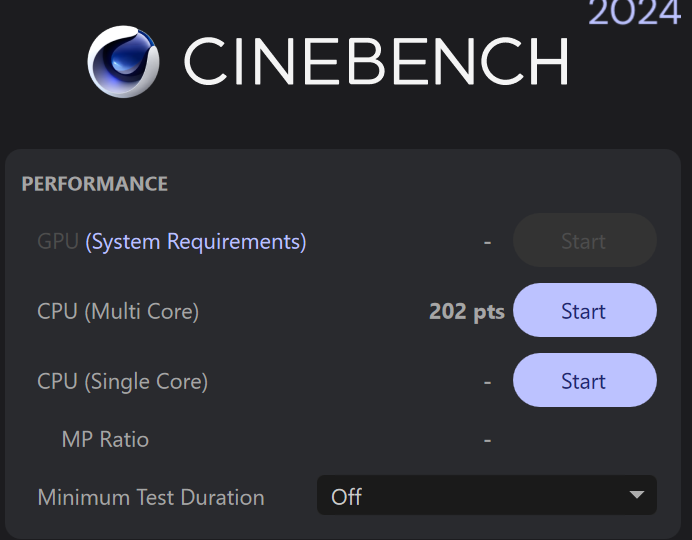Click the Minimum Test Duration label

coord(151,497)
